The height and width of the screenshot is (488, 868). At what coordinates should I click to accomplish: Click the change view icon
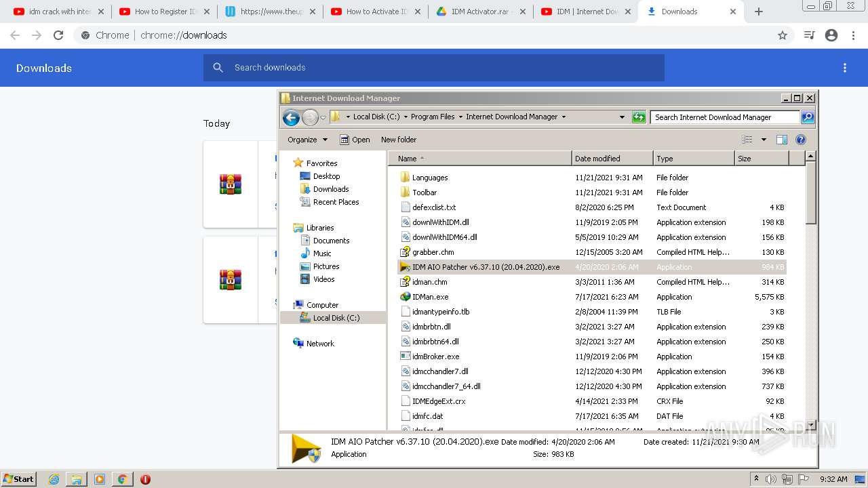pyautogui.click(x=747, y=140)
